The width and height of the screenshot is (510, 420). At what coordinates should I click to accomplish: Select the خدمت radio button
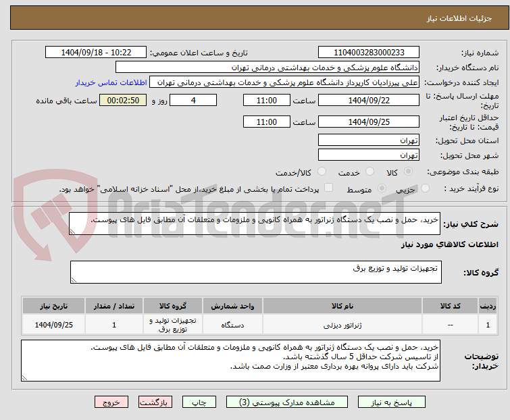(369, 172)
